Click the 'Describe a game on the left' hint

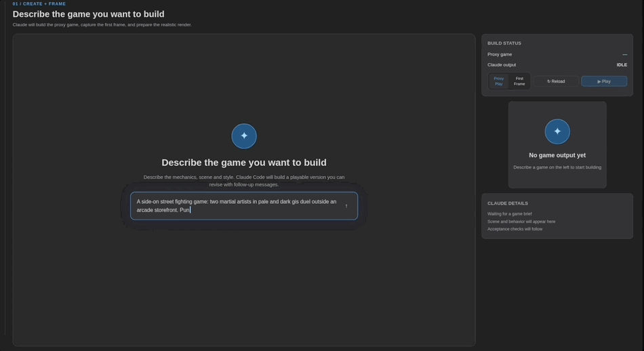[x=557, y=167]
